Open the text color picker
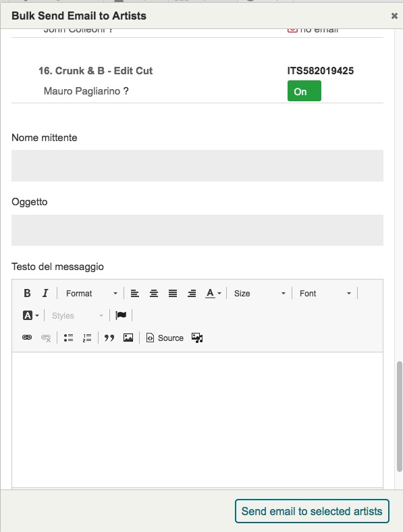This screenshot has width=403, height=532. 213,293
